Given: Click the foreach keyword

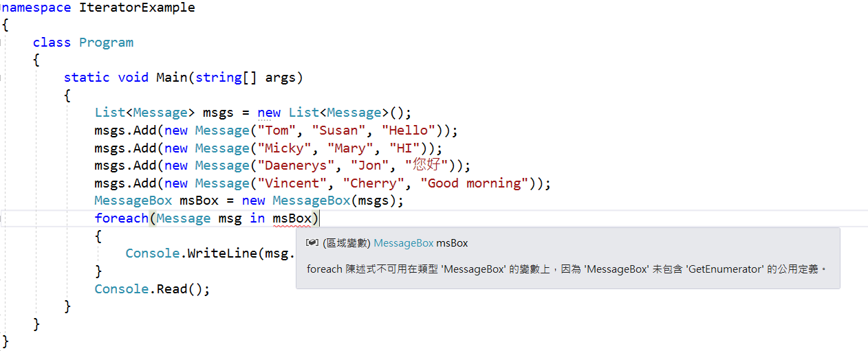Looking at the screenshot, I should (122, 218).
